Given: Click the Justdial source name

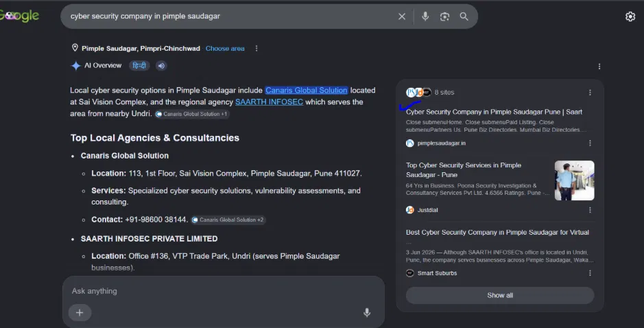Looking at the screenshot, I should point(427,210).
